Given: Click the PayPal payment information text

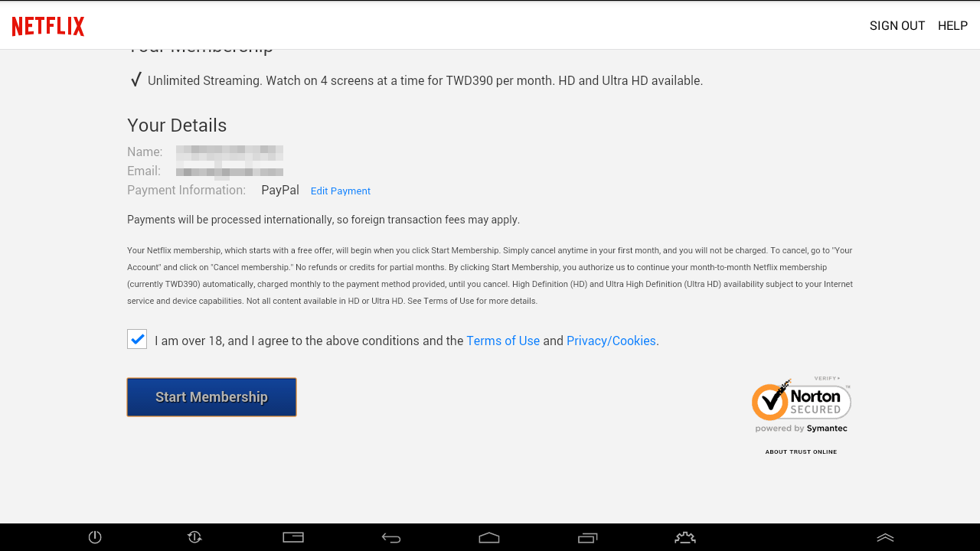Looking at the screenshot, I should 280,190.
